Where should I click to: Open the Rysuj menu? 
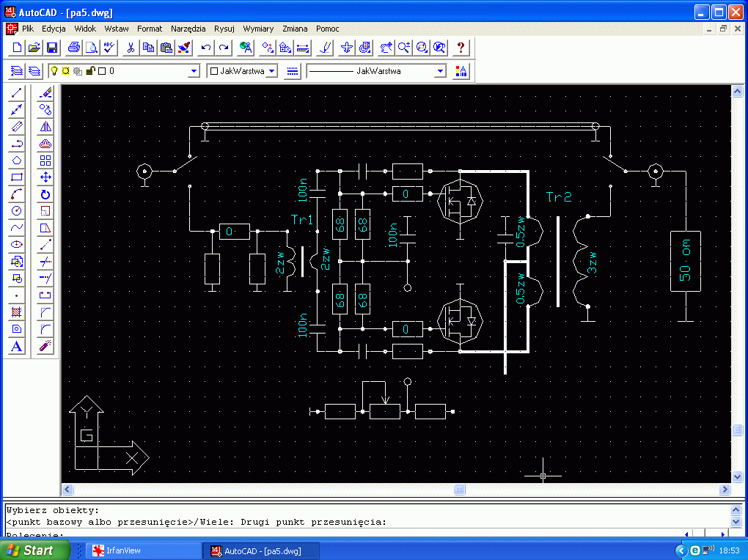224,29
